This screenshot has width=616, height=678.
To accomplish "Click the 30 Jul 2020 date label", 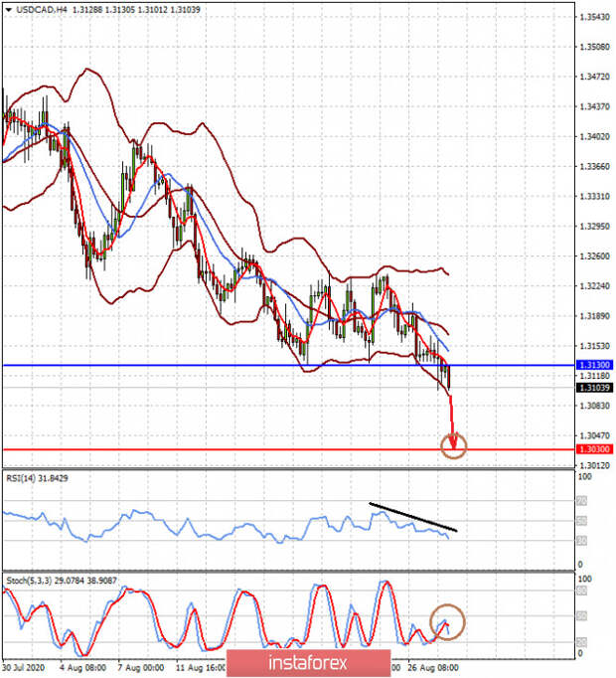I will pyautogui.click(x=23, y=667).
